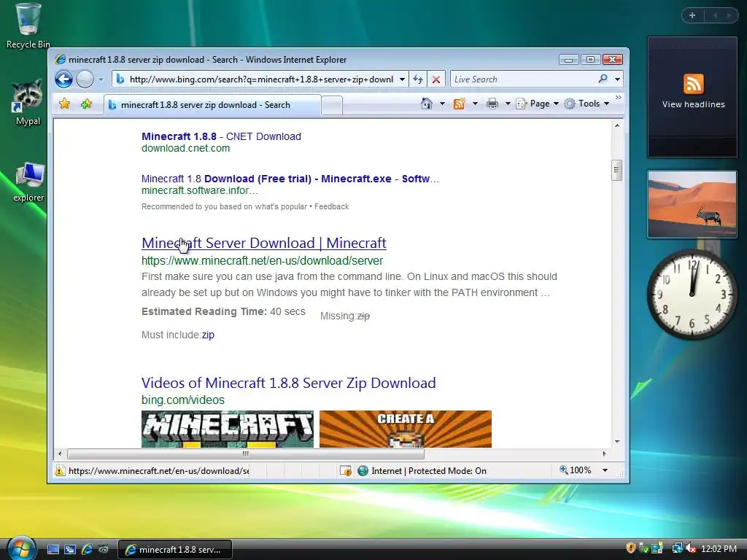Viewport: 747px width, 560px height.
Task: Click the horizontal scrollbar right arrow
Action: (605, 454)
